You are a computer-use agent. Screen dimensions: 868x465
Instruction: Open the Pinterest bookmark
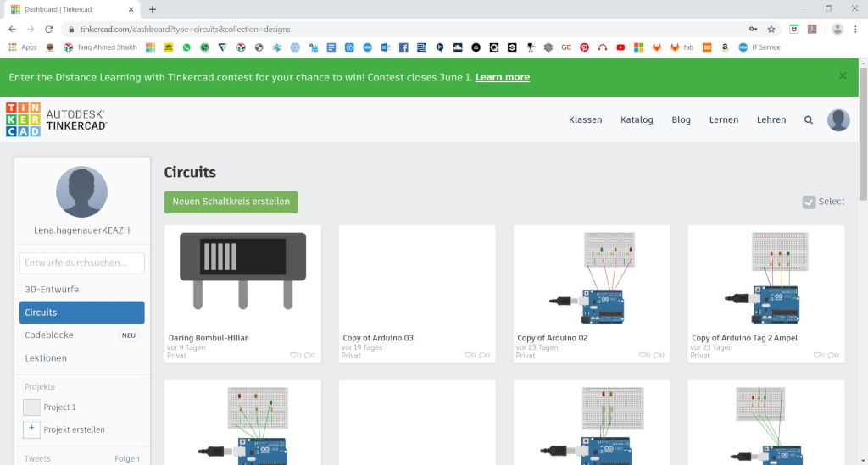(585, 47)
